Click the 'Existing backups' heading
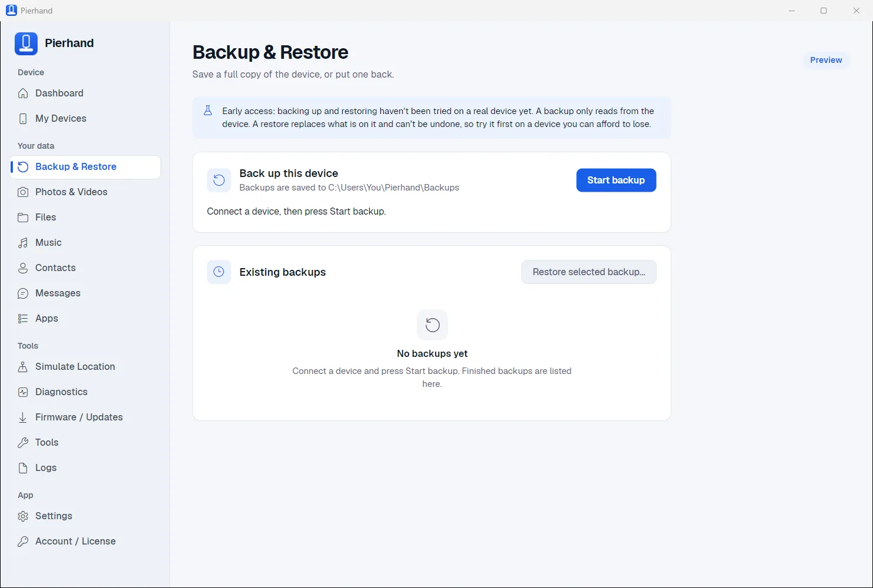 (x=282, y=272)
